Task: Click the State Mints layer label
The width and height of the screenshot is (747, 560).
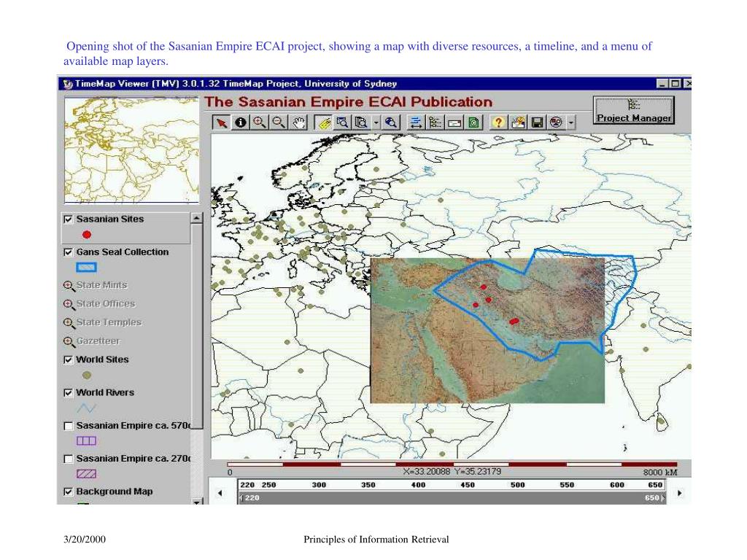Action: click(101, 285)
